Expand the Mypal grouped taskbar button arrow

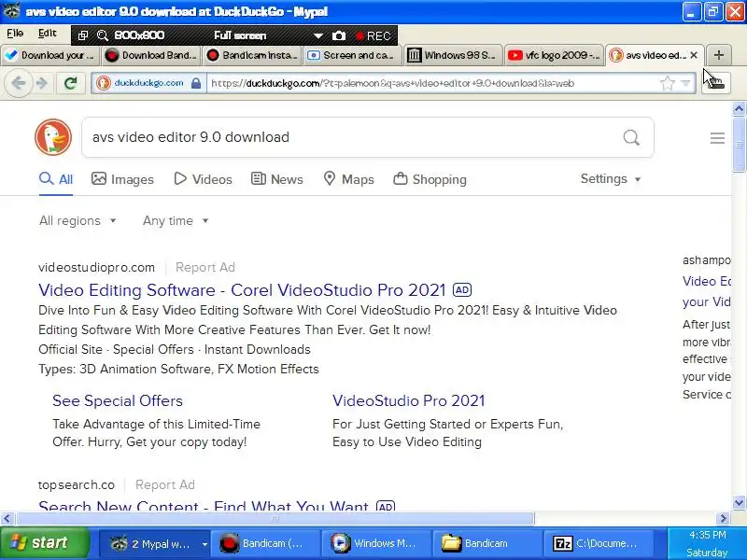[204, 543]
